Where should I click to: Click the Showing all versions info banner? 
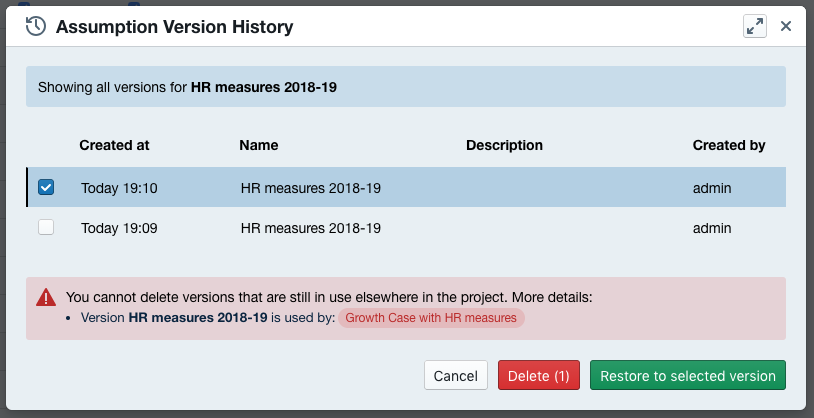[405, 87]
